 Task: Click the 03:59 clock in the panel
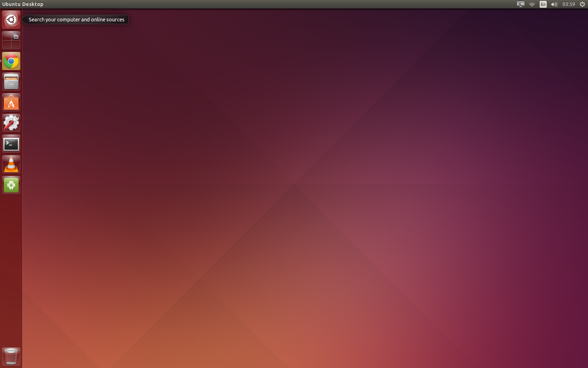point(569,4)
